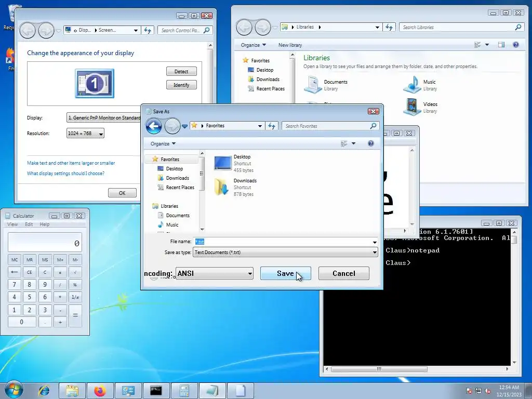Viewport: 532px width, 399px height.
Task: Click the Windows Start button
Action: [14, 390]
